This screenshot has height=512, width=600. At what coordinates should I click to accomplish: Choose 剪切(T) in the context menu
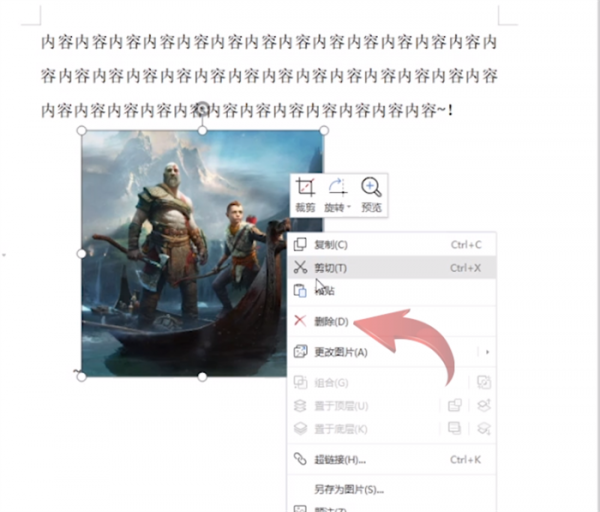coord(391,267)
